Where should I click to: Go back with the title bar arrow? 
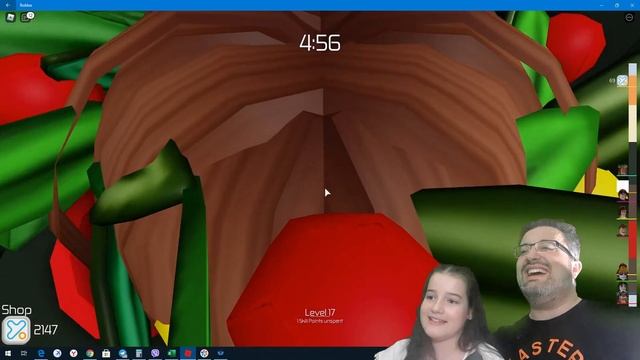8,5
